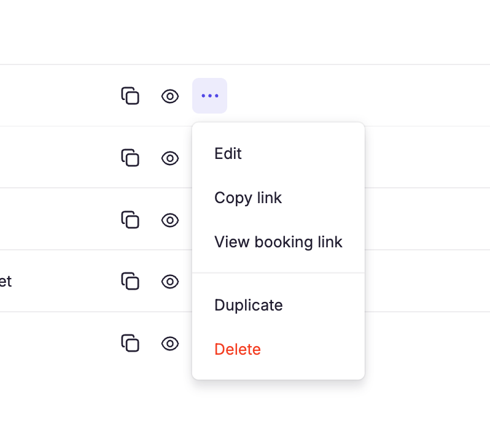
Task: Click the eye preview icon in second row
Action: click(170, 158)
